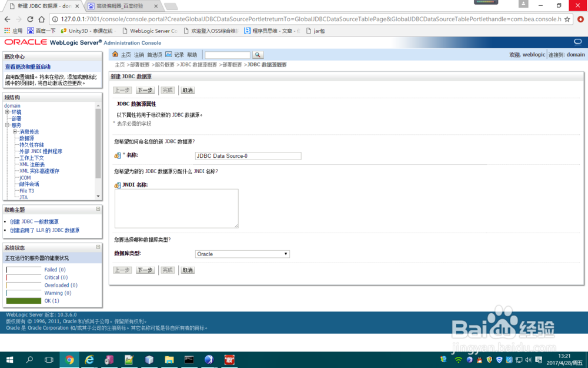Open the Windows Start menu
This screenshot has width=588, height=368.
(10, 360)
